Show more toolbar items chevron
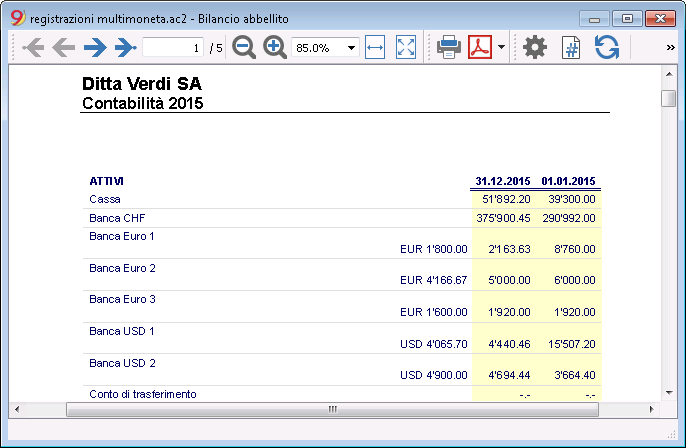 click(670, 47)
